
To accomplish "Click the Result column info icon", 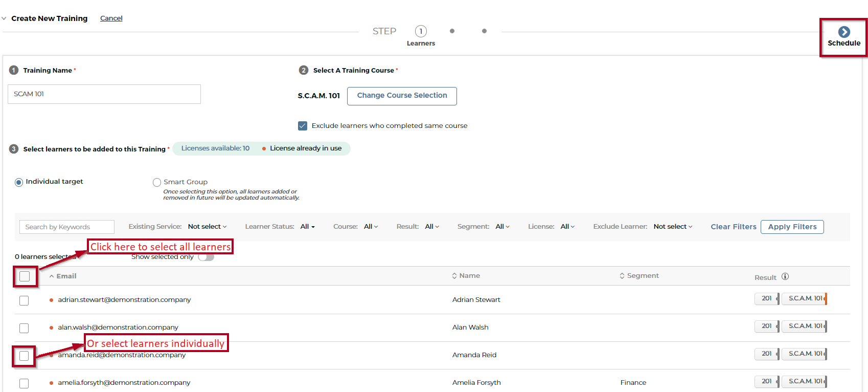I will tap(785, 276).
